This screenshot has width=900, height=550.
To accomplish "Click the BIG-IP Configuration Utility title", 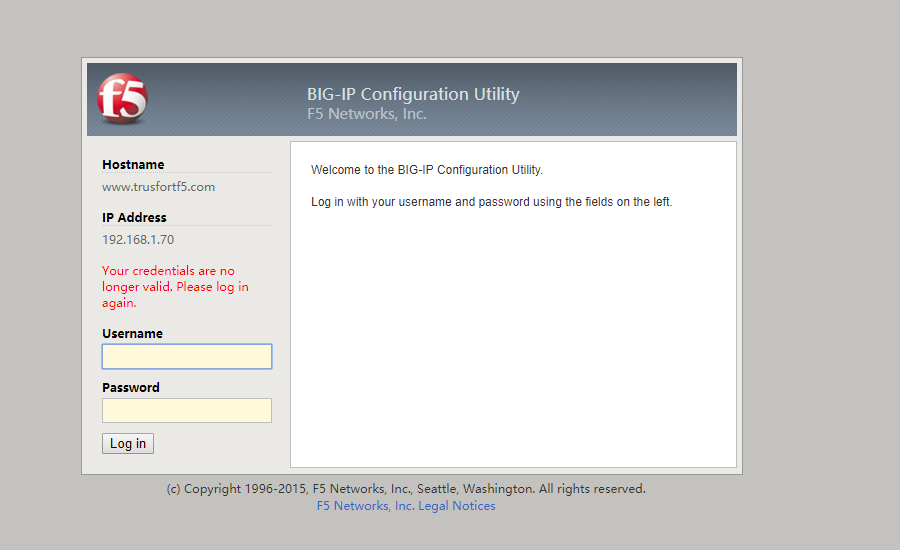I will [413, 94].
